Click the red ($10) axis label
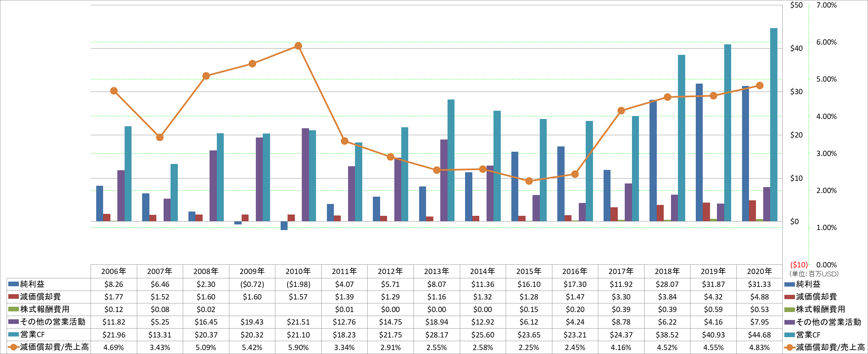Viewport: 868px width, 354px height. (x=799, y=265)
